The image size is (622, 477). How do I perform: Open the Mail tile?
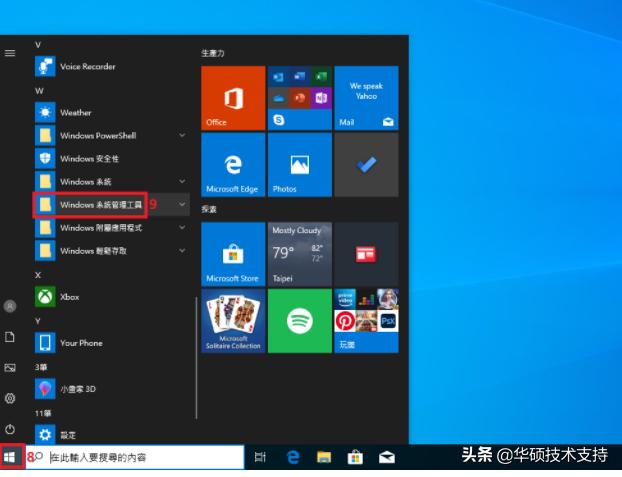click(367, 98)
